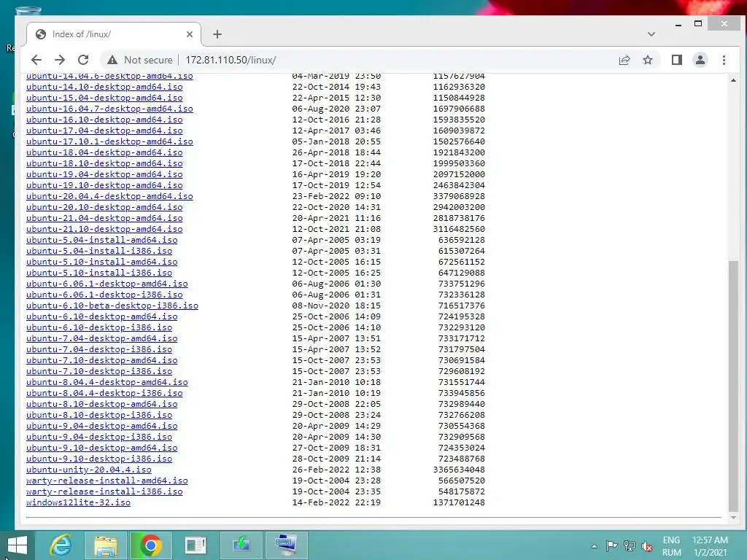
Task: Open the network tray icon
Action: tap(630, 546)
